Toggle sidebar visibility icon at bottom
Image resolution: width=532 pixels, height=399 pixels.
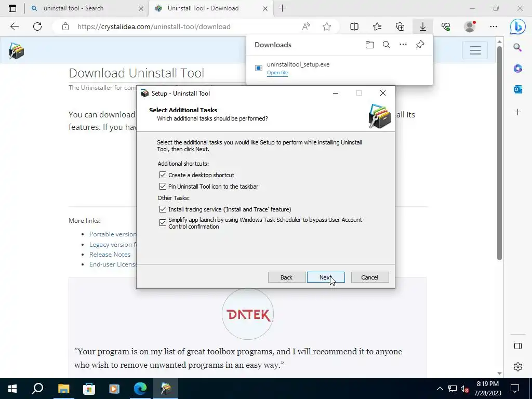click(518, 346)
